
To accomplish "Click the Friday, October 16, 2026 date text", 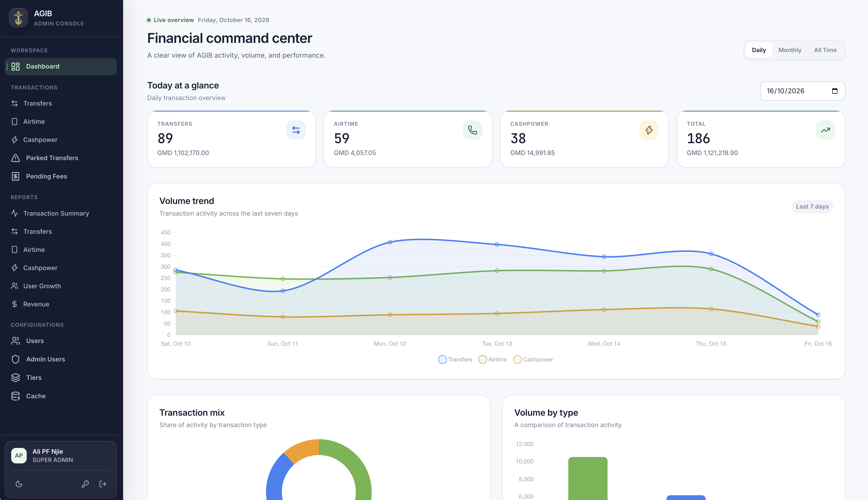I will click(234, 20).
